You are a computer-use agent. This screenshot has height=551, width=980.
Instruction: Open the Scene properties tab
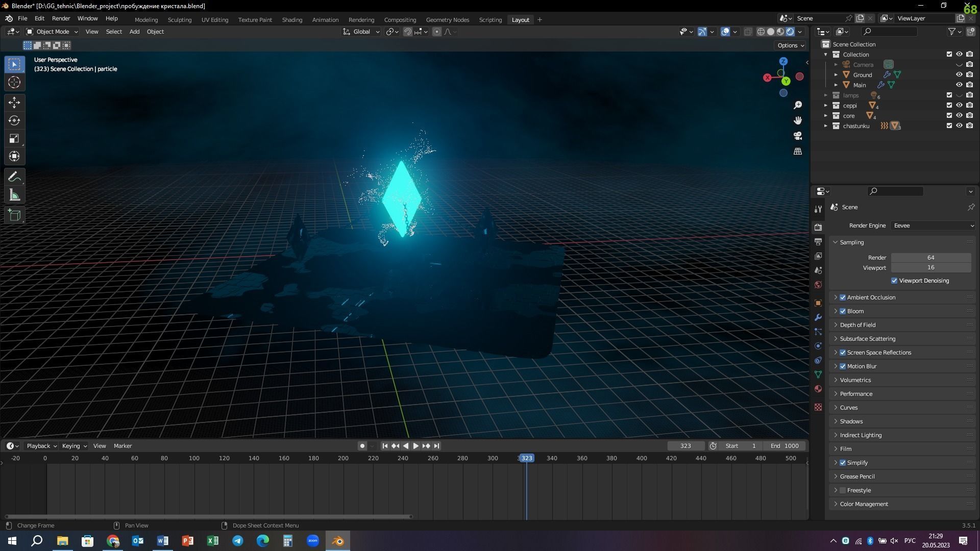[x=818, y=270]
